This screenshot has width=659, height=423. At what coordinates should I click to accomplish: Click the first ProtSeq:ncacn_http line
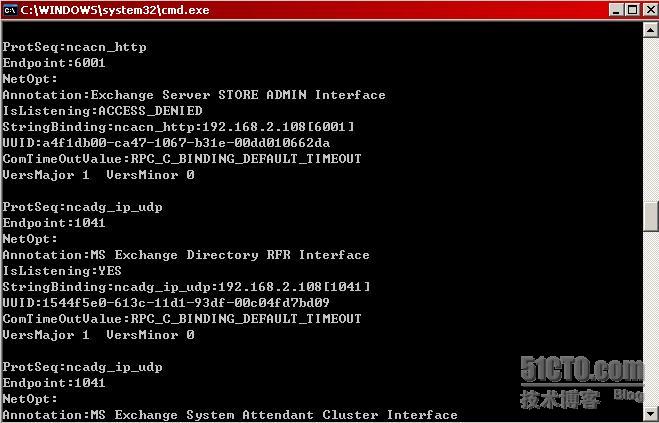[x=74, y=47]
